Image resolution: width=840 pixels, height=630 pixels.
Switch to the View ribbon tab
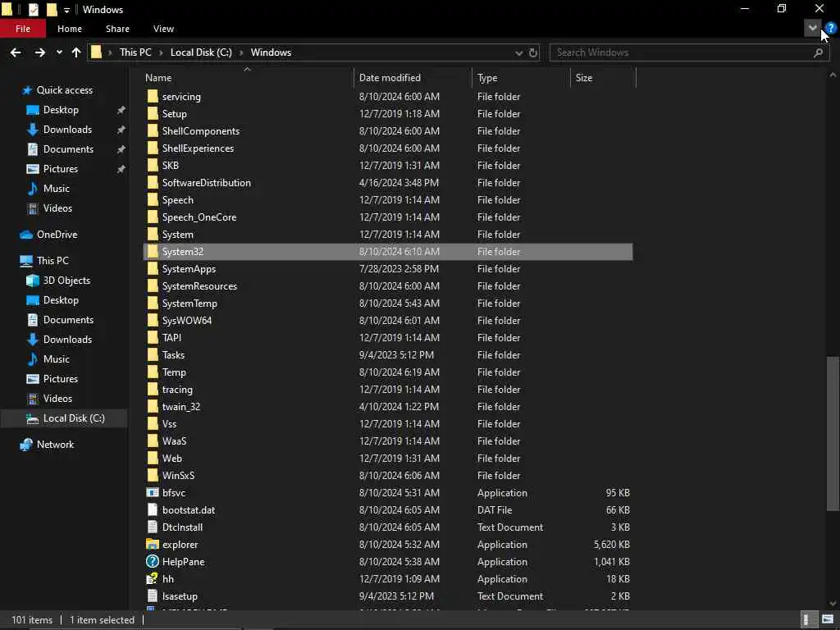(x=163, y=29)
